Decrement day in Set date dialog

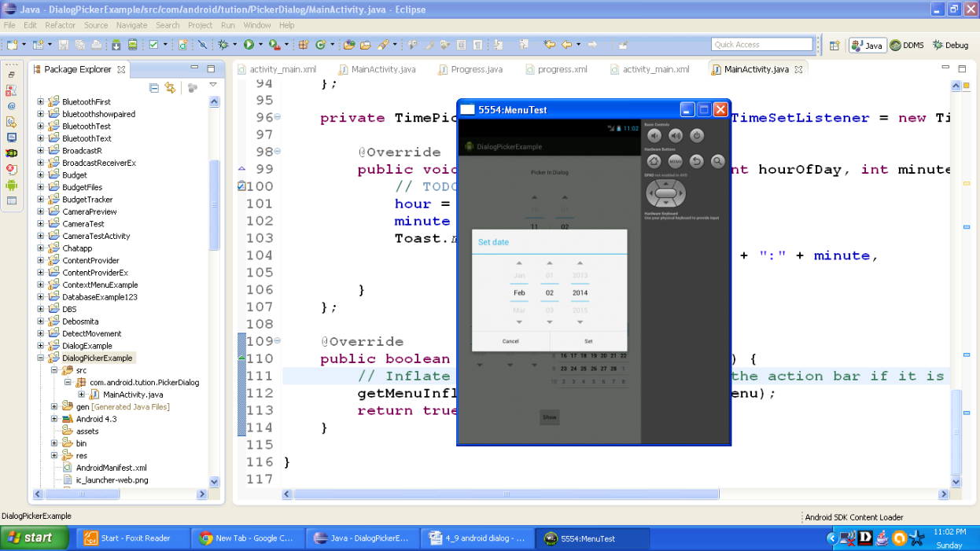coord(550,322)
